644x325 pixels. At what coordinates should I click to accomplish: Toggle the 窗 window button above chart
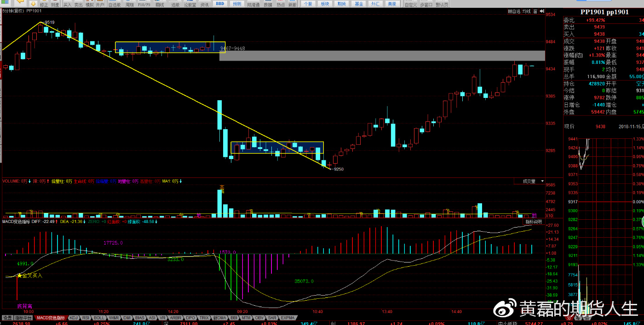535,11
